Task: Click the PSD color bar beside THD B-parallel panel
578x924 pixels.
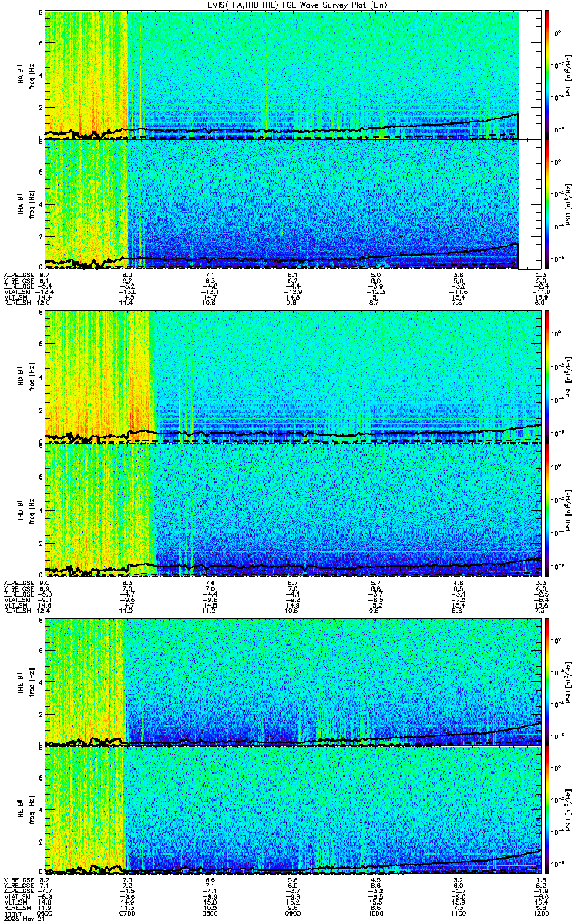Action: point(547,511)
